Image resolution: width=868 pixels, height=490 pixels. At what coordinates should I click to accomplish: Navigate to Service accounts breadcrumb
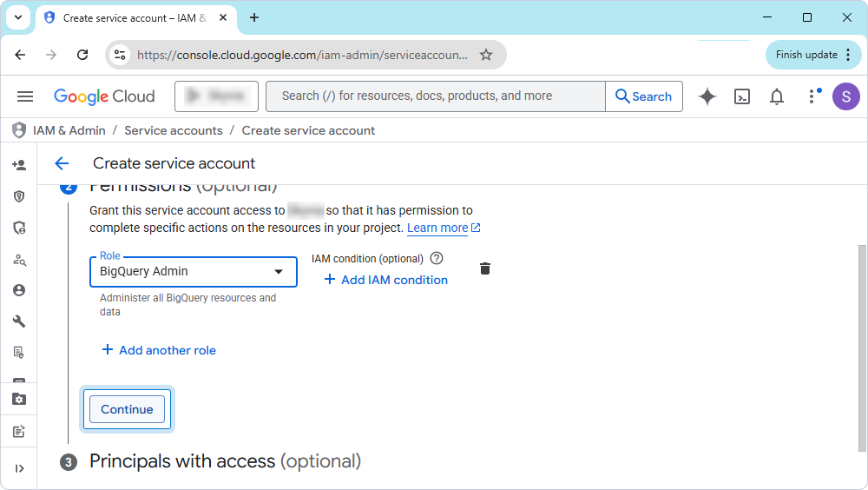(x=174, y=130)
